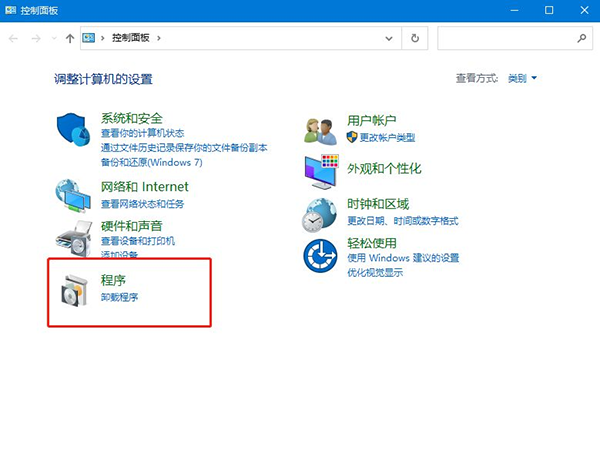
Task: Open the Ease of Access icon
Action: [x=322, y=255]
